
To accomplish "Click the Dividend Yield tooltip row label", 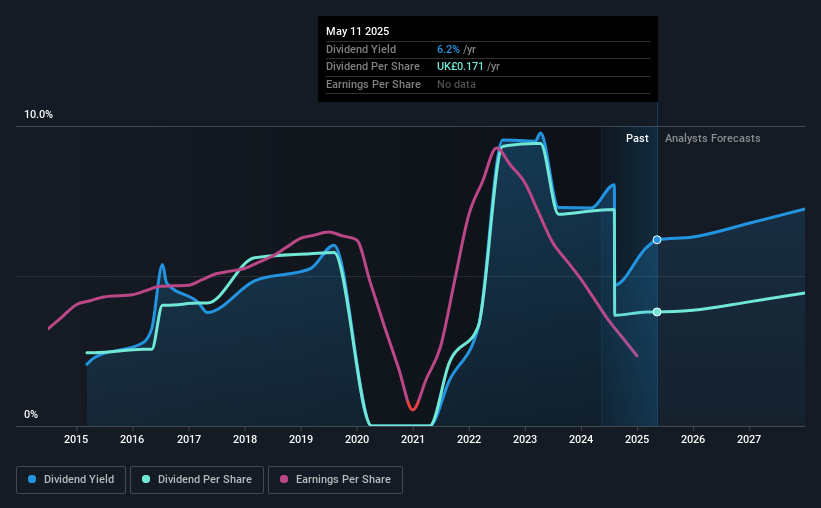I will 361,49.
